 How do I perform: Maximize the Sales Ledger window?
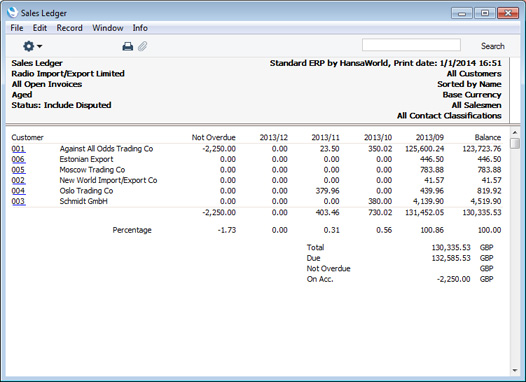pos(485,13)
